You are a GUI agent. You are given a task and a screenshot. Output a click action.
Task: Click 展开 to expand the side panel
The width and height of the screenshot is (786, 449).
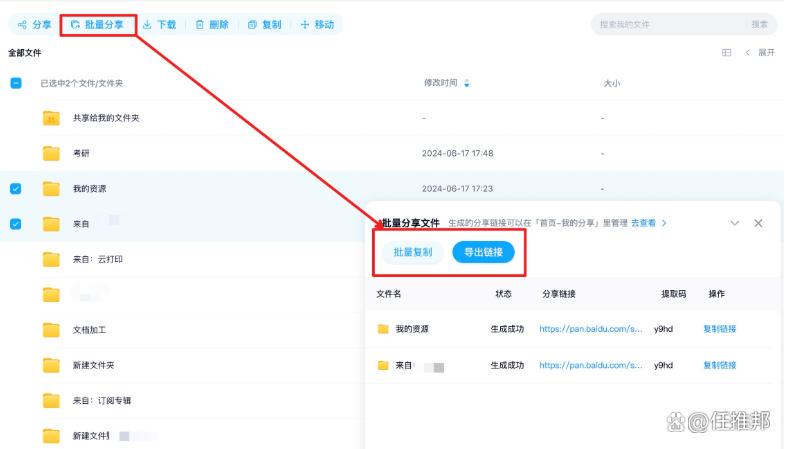click(760, 52)
